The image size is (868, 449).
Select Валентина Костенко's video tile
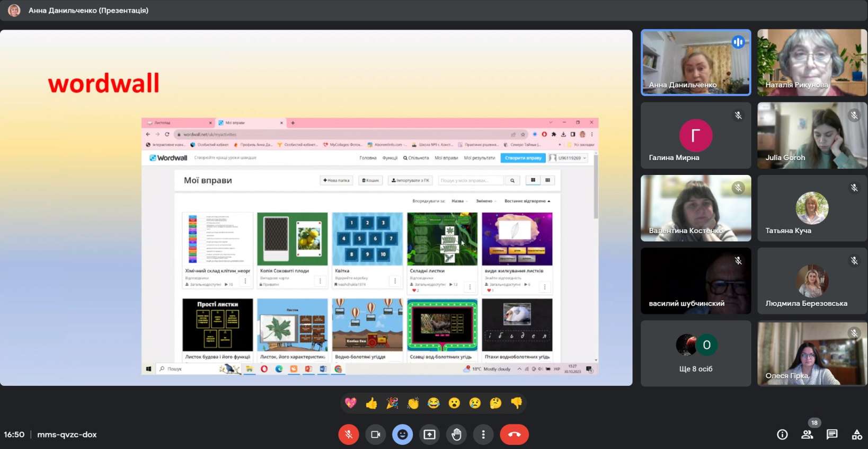click(x=696, y=208)
